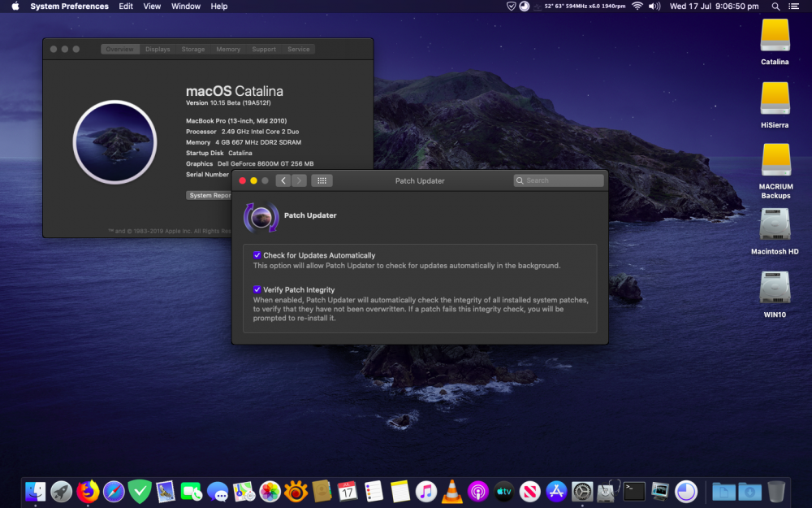Launch Safari from the Dock

click(114, 492)
